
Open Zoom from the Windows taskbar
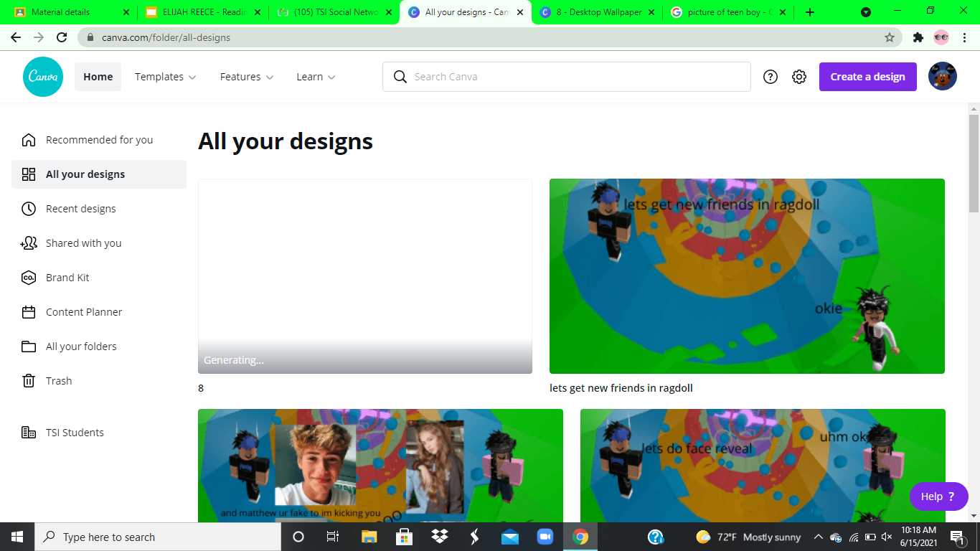(x=545, y=537)
